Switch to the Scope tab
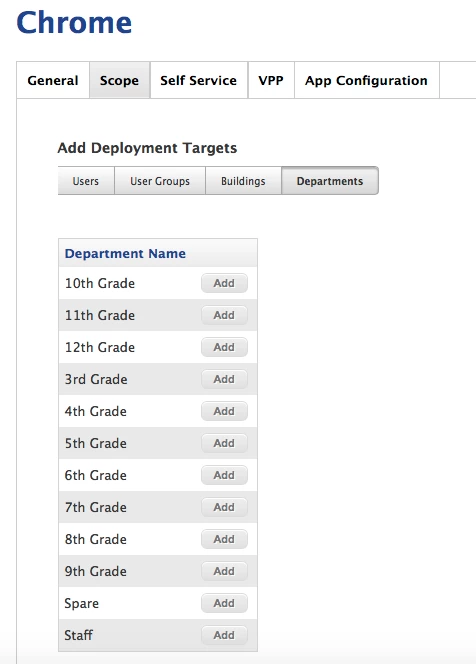The height and width of the screenshot is (664, 476). (119, 80)
